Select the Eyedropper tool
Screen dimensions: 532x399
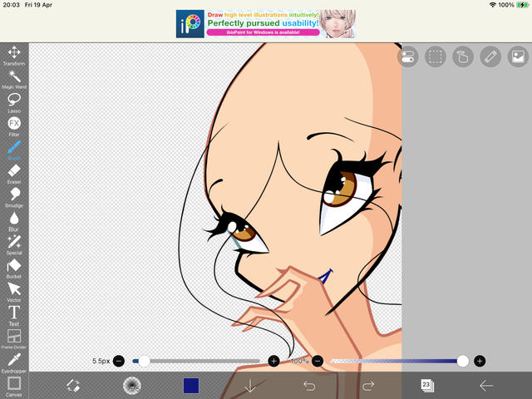(14, 363)
